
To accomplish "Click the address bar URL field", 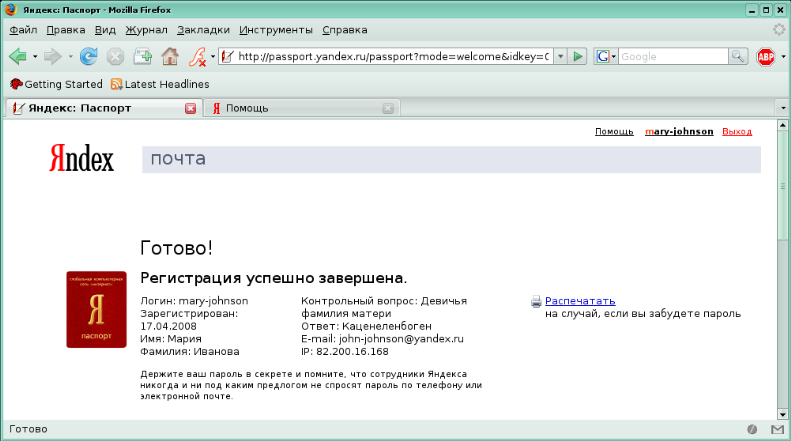I will 393,57.
